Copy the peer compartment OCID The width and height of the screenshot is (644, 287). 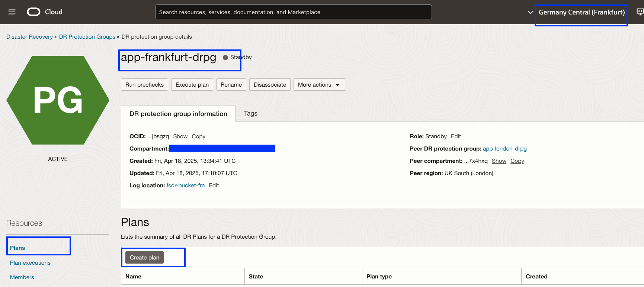[x=517, y=161]
